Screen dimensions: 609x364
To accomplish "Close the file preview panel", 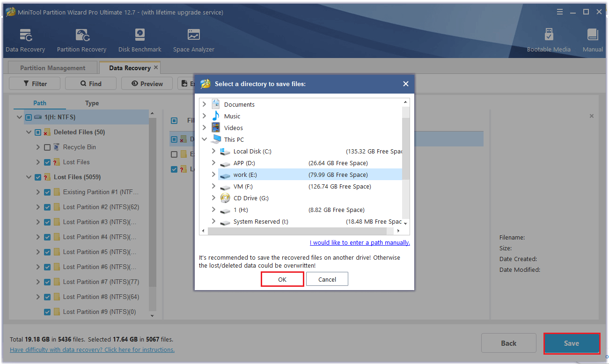I will 592,116.
